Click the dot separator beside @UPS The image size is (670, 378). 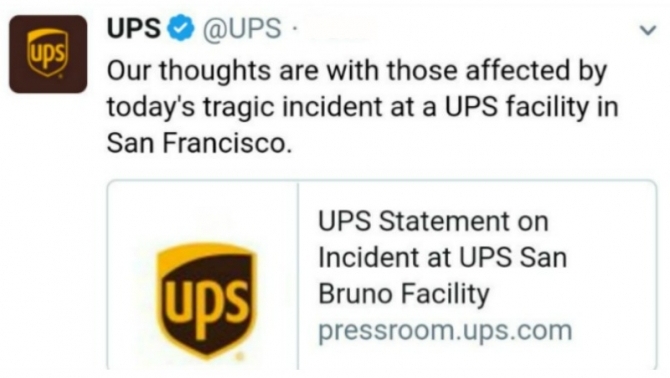pos(294,29)
